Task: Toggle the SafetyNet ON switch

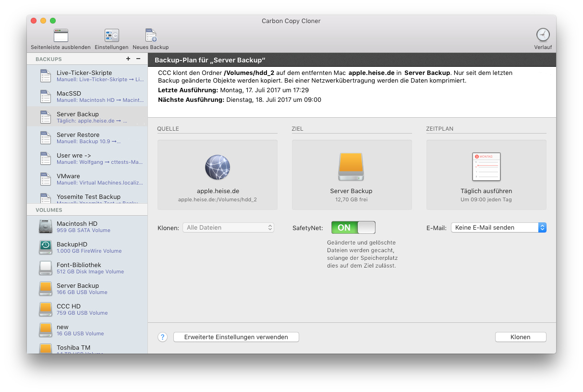Action: point(353,228)
